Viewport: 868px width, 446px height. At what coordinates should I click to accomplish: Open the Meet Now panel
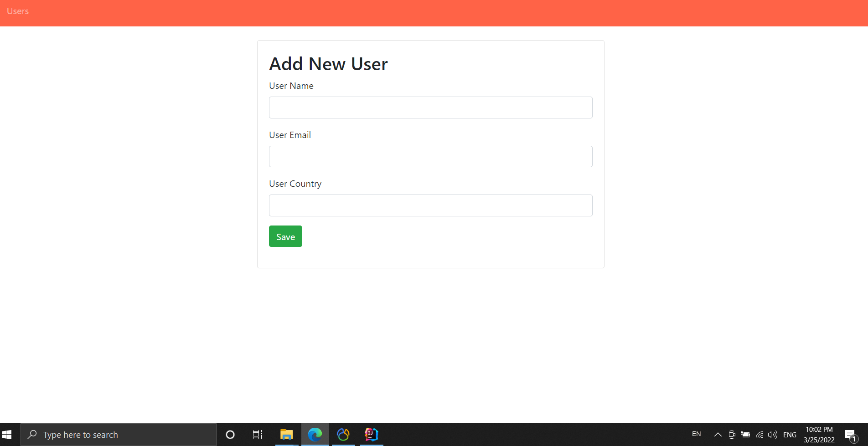tap(732, 434)
